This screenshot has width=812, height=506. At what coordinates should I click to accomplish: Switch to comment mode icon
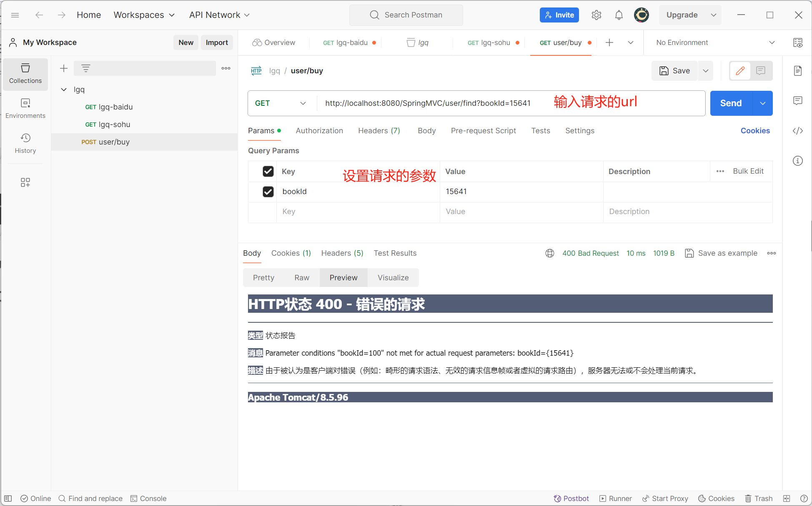point(761,71)
